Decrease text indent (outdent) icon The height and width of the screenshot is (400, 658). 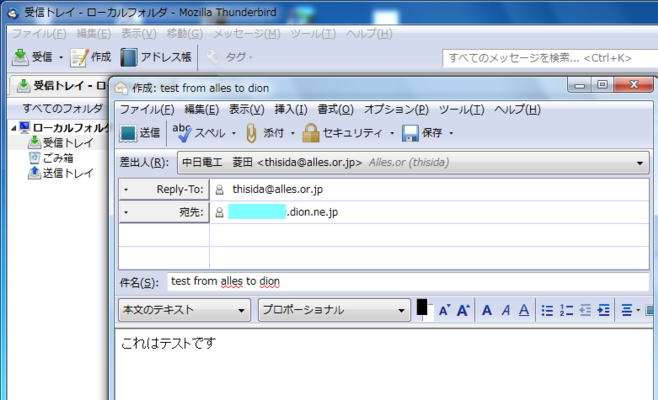pos(585,311)
